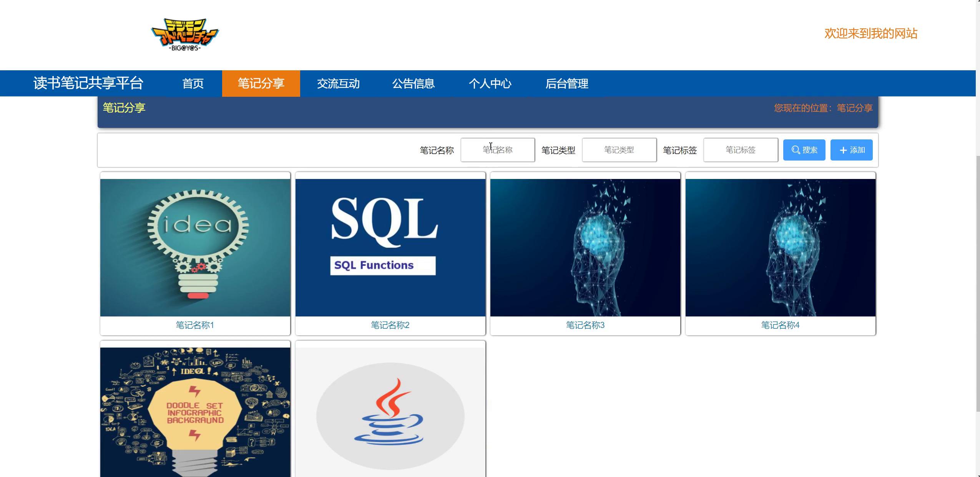Click the plus icon on 添加 button
The image size is (980, 477).
(x=843, y=150)
